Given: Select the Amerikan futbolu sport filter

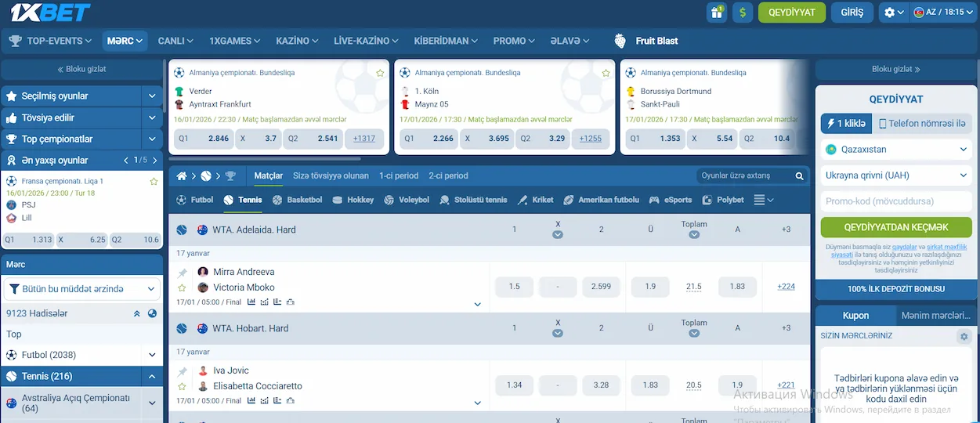Looking at the screenshot, I should [x=601, y=200].
